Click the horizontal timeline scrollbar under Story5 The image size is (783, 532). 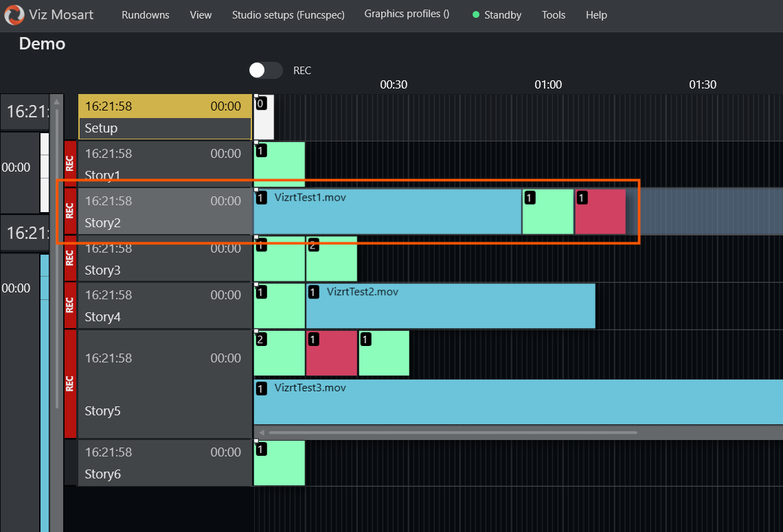click(452, 432)
